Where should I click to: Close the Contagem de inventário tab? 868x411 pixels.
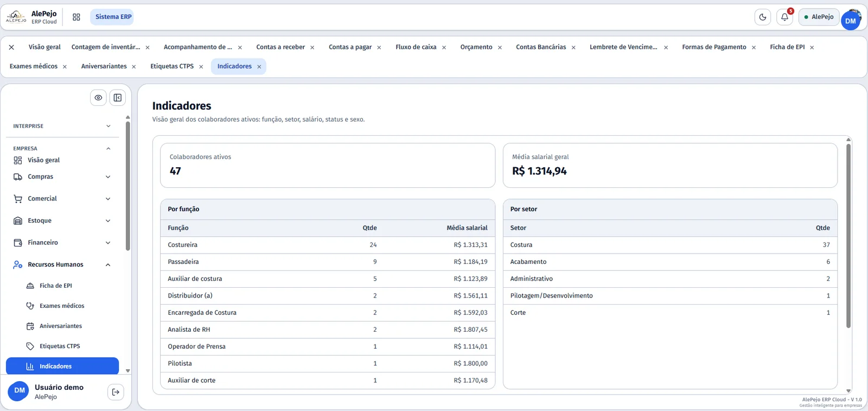click(x=148, y=48)
